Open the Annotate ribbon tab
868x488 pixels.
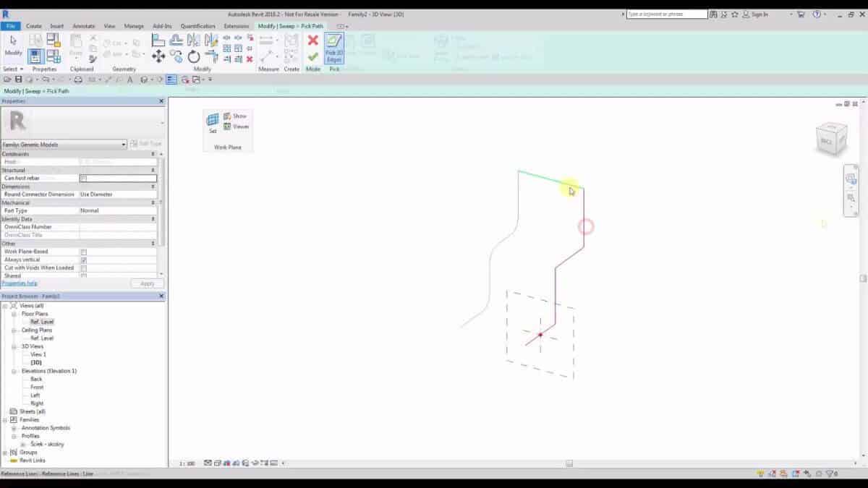[x=83, y=26]
